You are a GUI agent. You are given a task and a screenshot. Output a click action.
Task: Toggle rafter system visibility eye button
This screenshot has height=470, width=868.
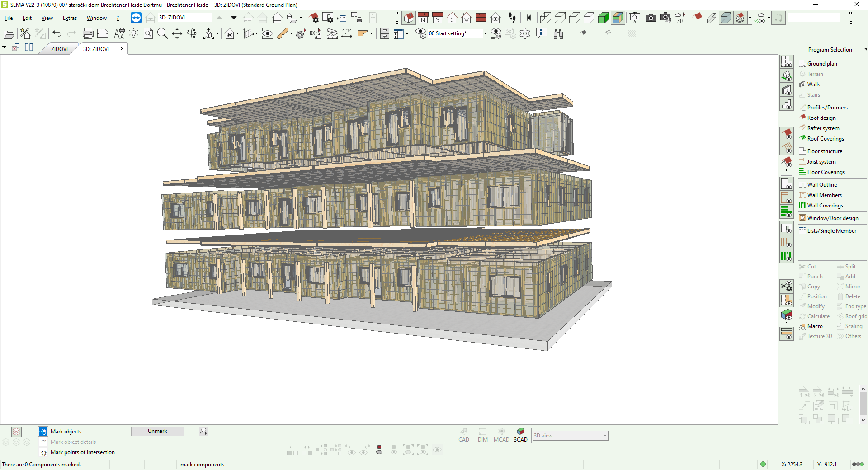787,148
